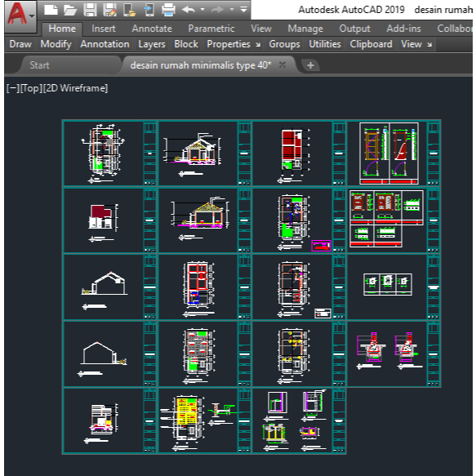The height and width of the screenshot is (476, 476).
Task: Select floor plan sheet in top-left
Action: pyautogui.click(x=110, y=153)
